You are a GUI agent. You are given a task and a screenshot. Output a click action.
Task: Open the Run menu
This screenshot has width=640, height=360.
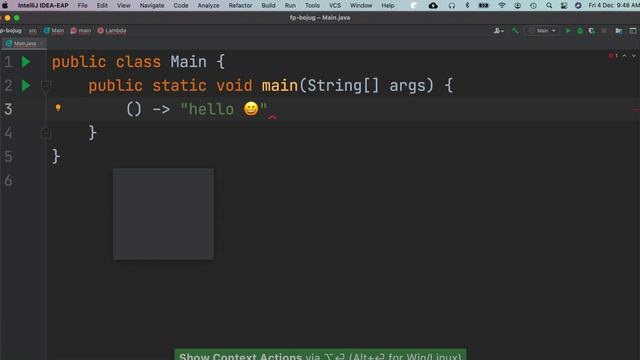pyautogui.click(x=290, y=6)
